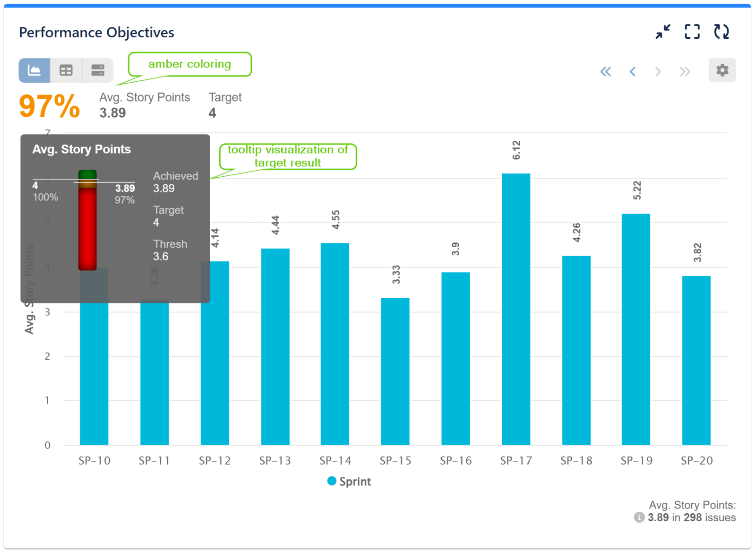Select the Avg. Story Points header label
The width and height of the screenshot is (756, 552).
coord(145,97)
